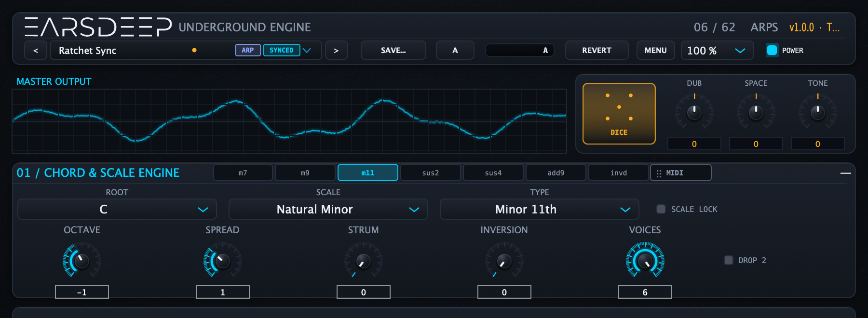Open the preset tag dropdown chevron
This screenshot has height=318, width=868.
tap(307, 50)
